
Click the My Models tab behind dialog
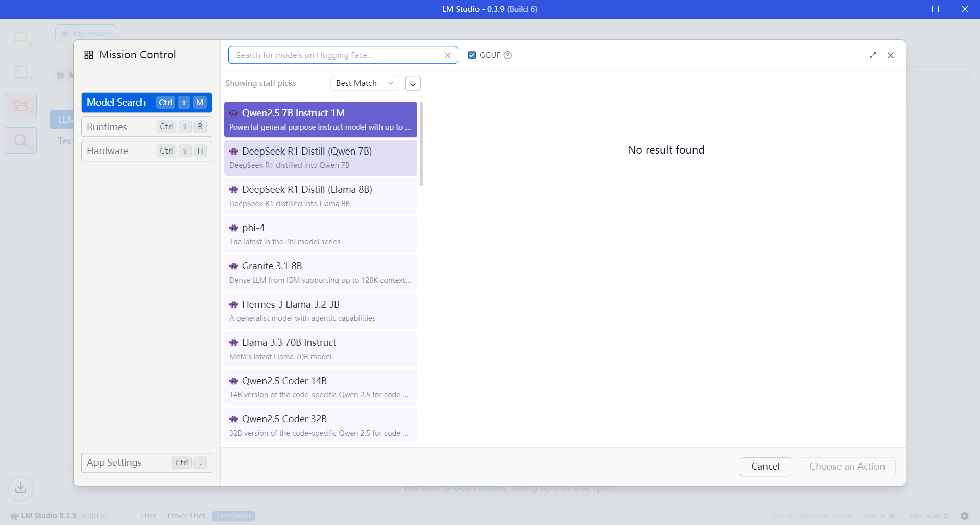86,34
